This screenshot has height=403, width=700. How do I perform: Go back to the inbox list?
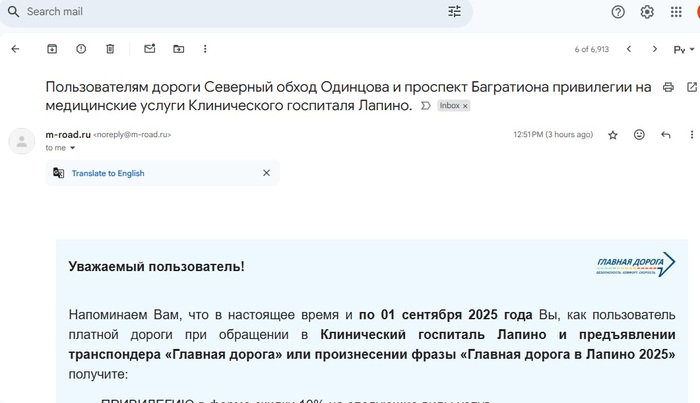15,49
